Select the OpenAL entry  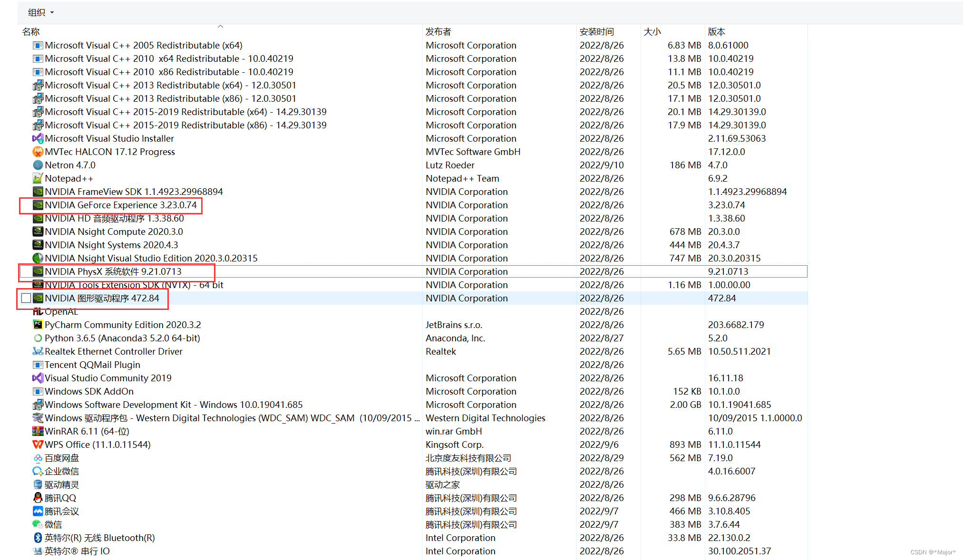tap(414, 311)
